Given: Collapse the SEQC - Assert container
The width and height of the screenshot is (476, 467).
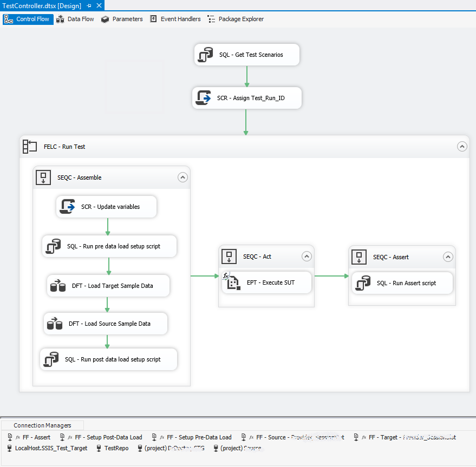Looking at the screenshot, I should point(448,257).
